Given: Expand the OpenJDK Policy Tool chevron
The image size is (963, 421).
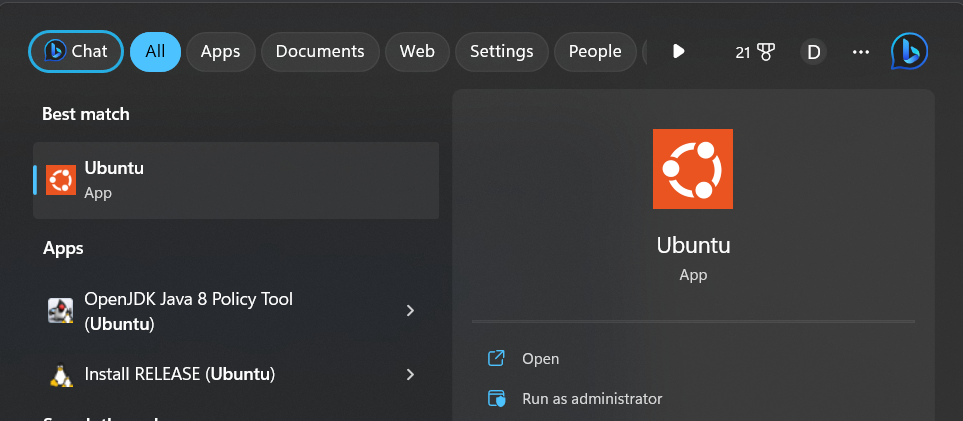Looking at the screenshot, I should click(410, 311).
